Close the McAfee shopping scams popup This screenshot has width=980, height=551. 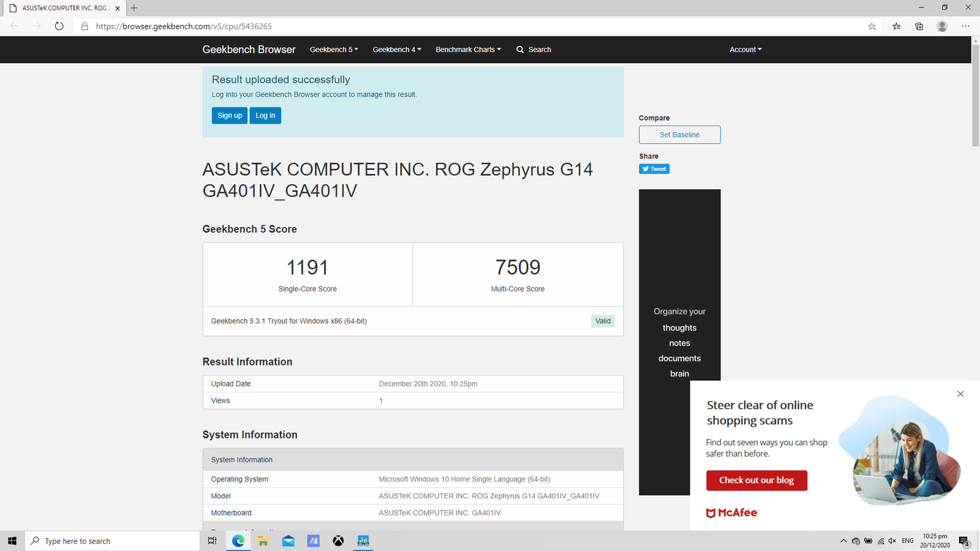(960, 394)
